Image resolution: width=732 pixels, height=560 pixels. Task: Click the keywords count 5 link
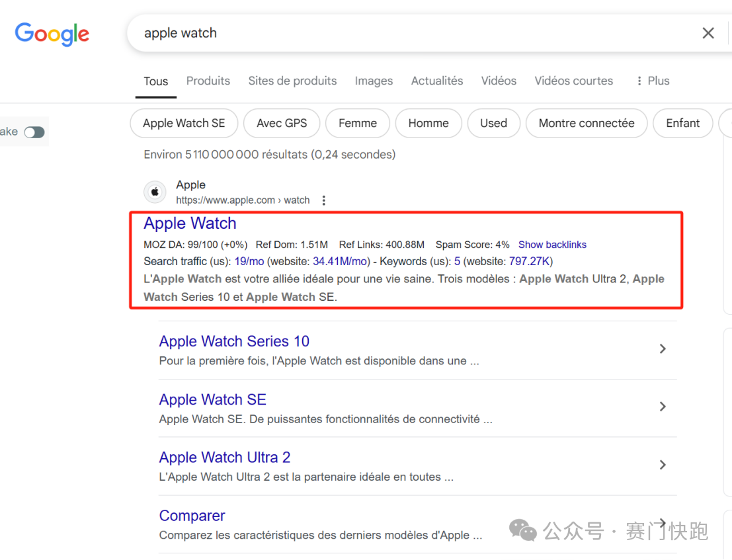(457, 261)
